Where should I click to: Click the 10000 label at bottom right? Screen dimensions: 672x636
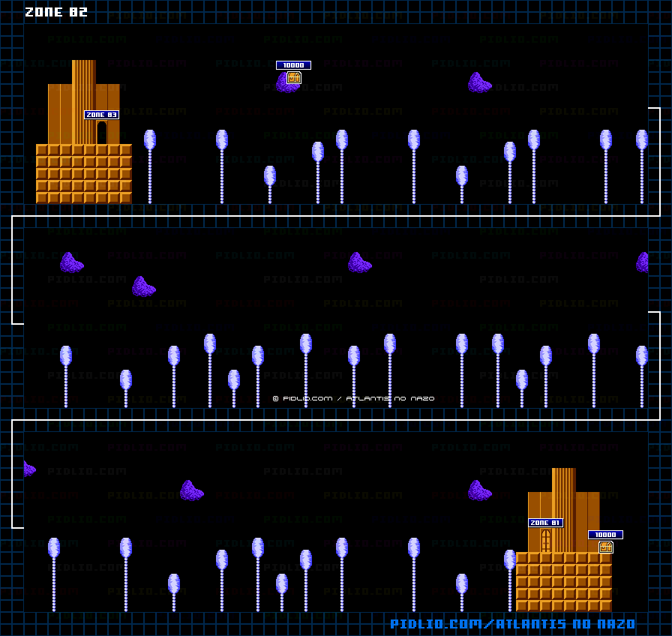pyautogui.click(x=605, y=535)
